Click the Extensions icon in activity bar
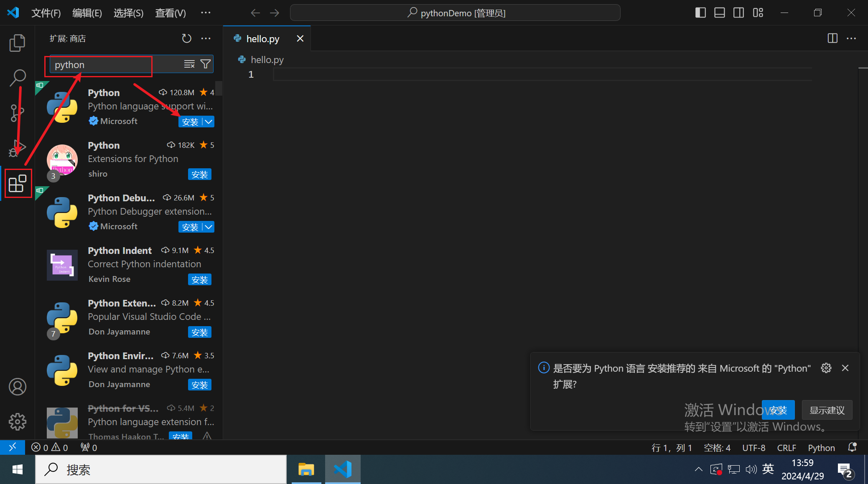This screenshot has height=484, width=868. click(x=17, y=183)
